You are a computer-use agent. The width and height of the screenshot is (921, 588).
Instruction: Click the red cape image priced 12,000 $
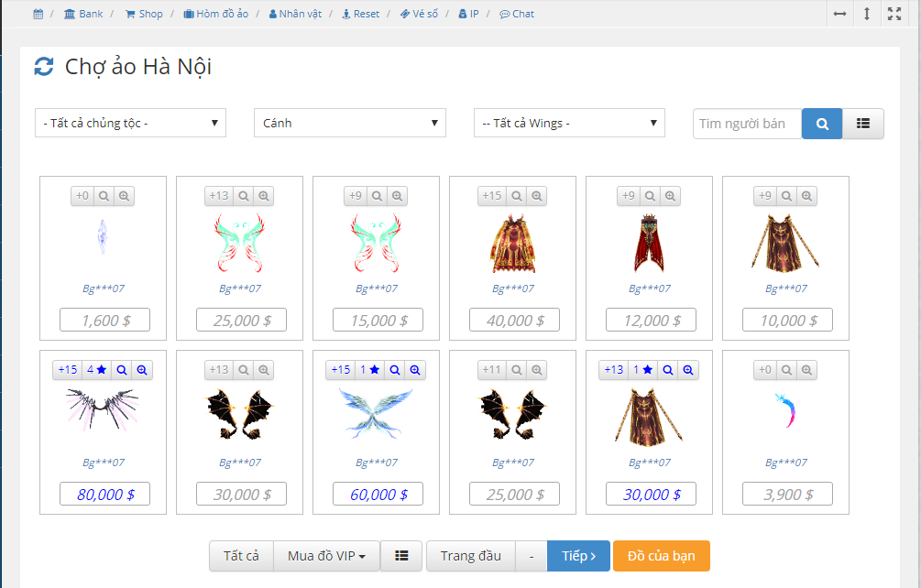(649, 244)
